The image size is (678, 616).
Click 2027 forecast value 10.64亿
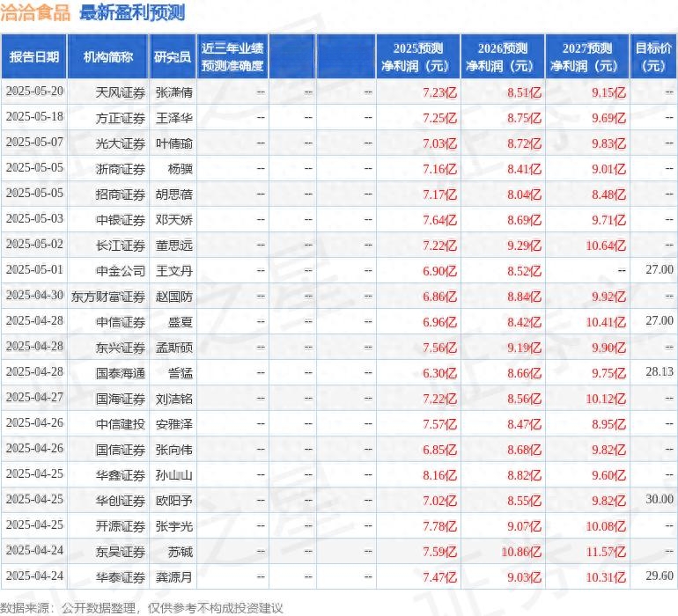point(606,246)
